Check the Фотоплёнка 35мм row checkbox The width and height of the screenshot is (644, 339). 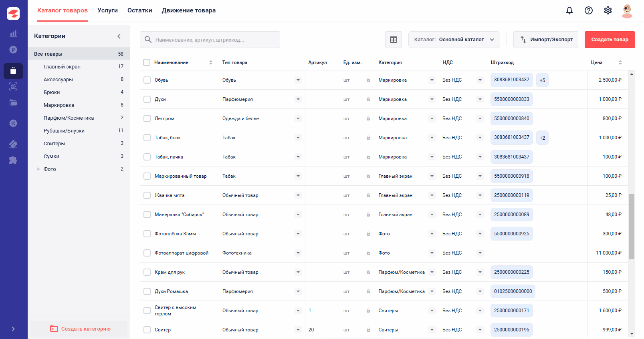click(x=147, y=234)
